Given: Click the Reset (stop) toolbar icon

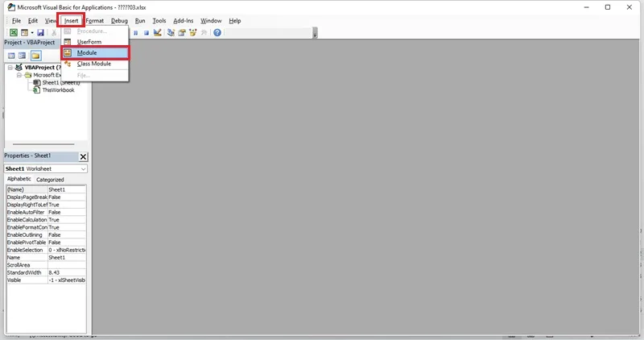Looking at the screenshot, I should [147, 33].
